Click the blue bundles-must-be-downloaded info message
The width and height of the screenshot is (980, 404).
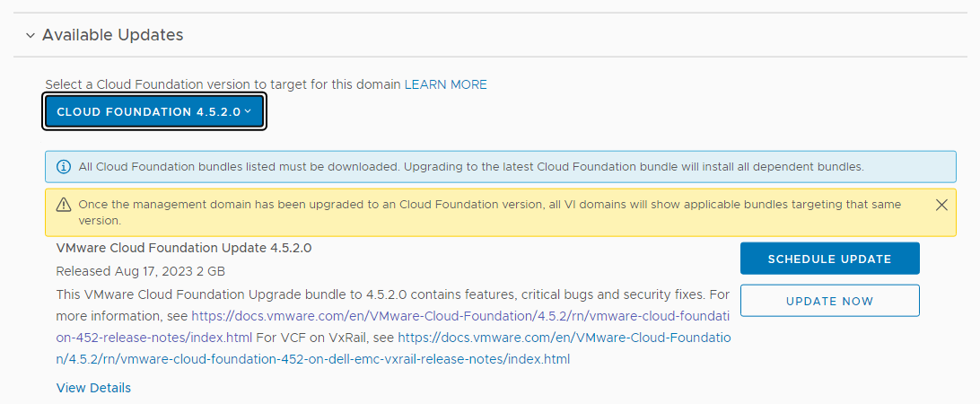[x=470, y=167]
